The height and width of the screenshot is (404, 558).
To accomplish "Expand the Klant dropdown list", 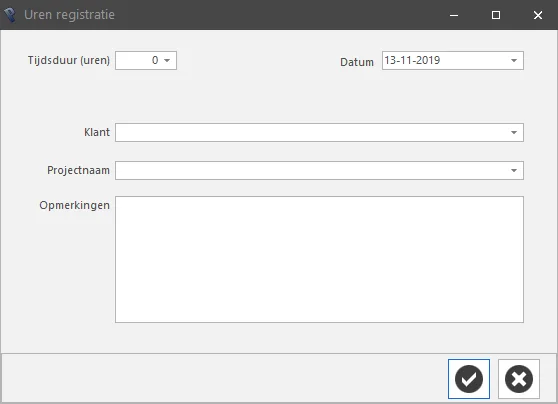I will 514,132.
